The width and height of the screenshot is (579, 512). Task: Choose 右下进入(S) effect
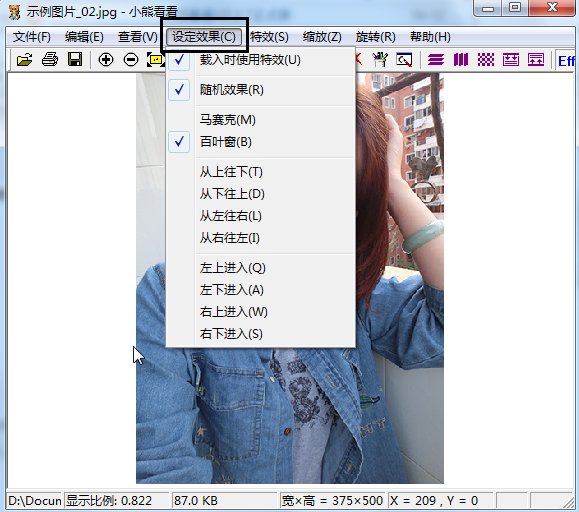point(260,334)
